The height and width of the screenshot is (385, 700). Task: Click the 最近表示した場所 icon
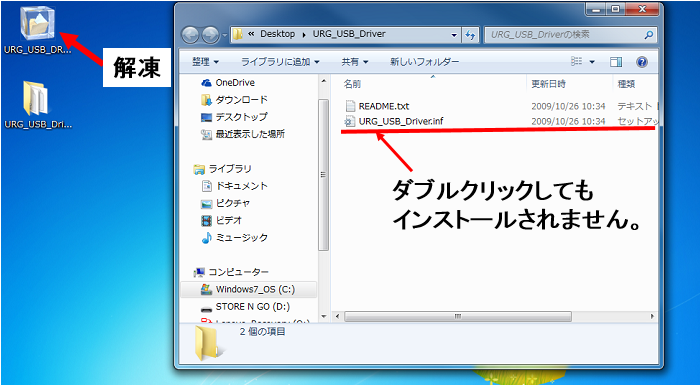206,134
